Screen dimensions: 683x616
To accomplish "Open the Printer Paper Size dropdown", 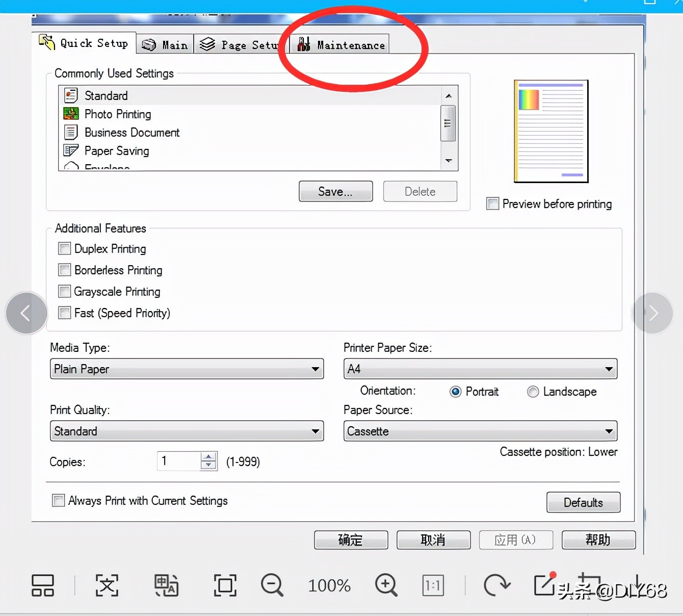I will 480,369.
